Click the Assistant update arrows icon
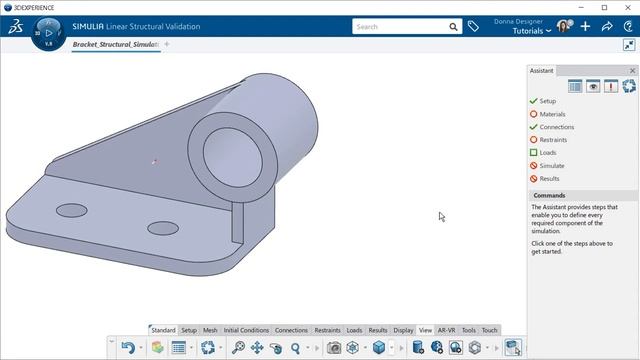 [x=629, y=87]
